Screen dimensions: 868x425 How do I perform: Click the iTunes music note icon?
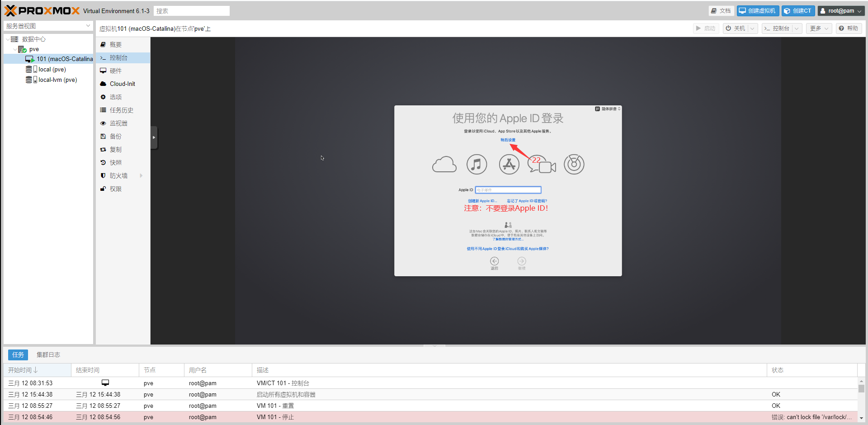476,164
